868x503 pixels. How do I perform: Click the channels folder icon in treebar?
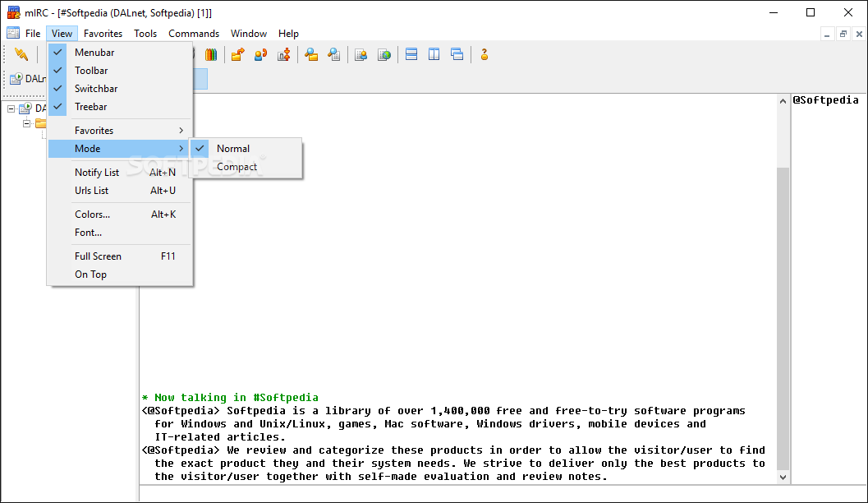[x=41, y=123]
